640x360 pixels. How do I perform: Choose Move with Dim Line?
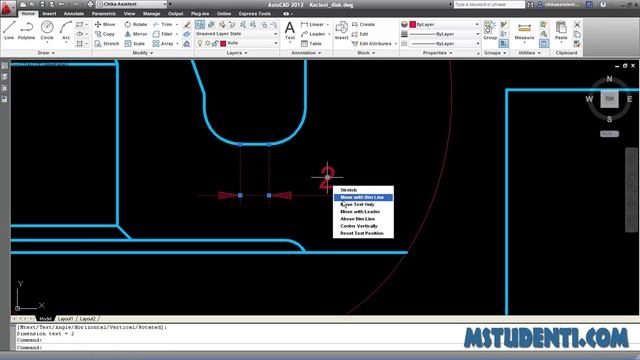(x=363, y=198)
